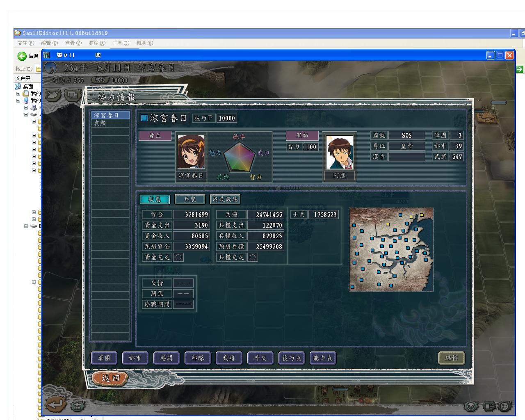Collapse the D drive node in folder tree
525x420 pixels.
click(x=26, y=226)
